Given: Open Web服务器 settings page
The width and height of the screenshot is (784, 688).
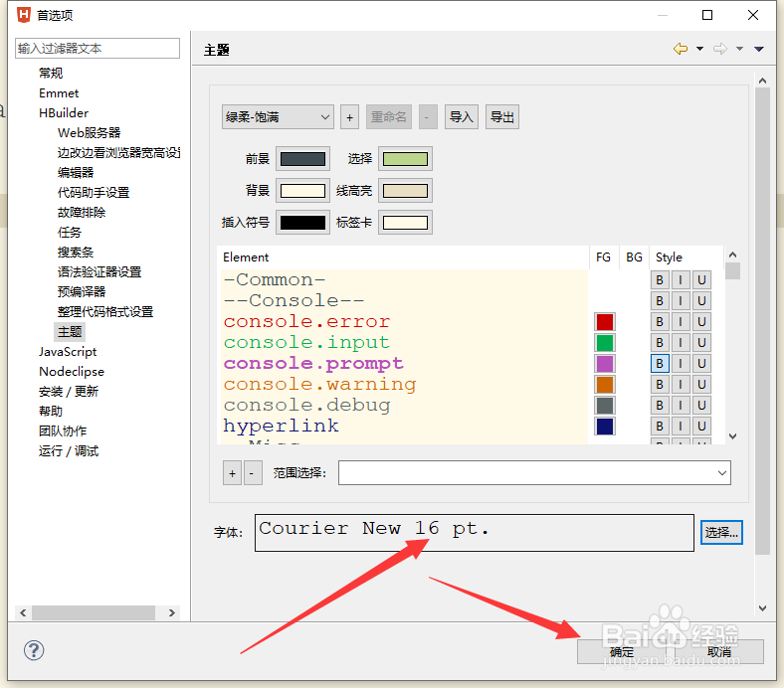Looking at the screenshot, I should pyautogui.click(x=90, y=133).
